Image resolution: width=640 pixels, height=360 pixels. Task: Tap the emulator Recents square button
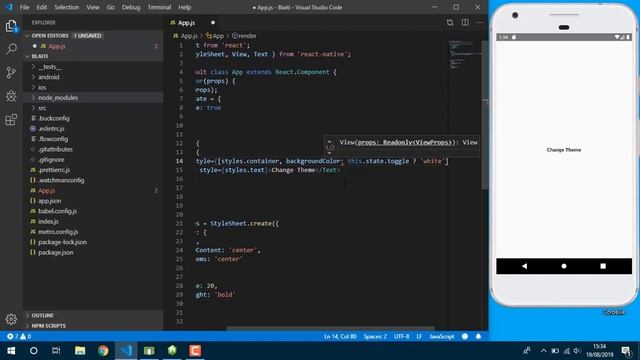pos(603,266)
